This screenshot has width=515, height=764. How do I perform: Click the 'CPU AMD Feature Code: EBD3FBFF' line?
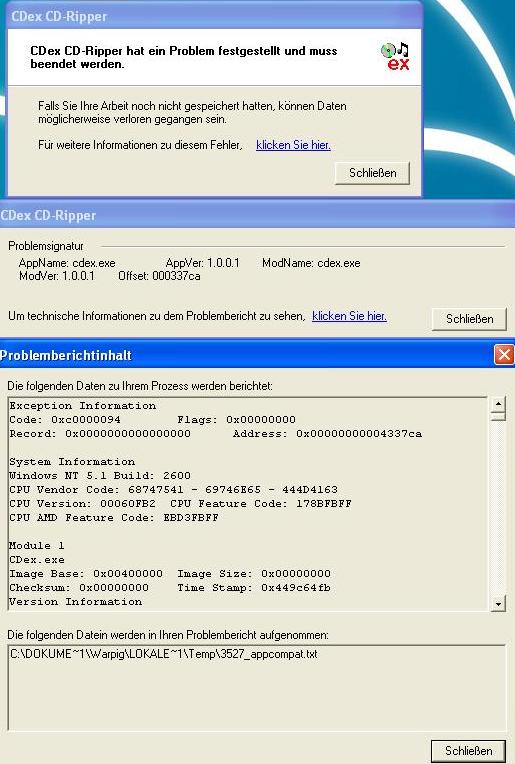114,517
